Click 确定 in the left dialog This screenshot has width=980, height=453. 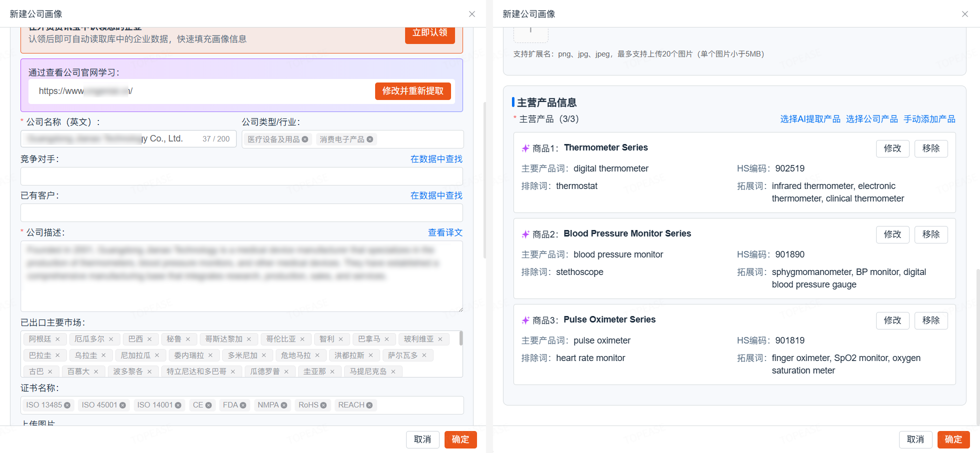tap(461, 439)
